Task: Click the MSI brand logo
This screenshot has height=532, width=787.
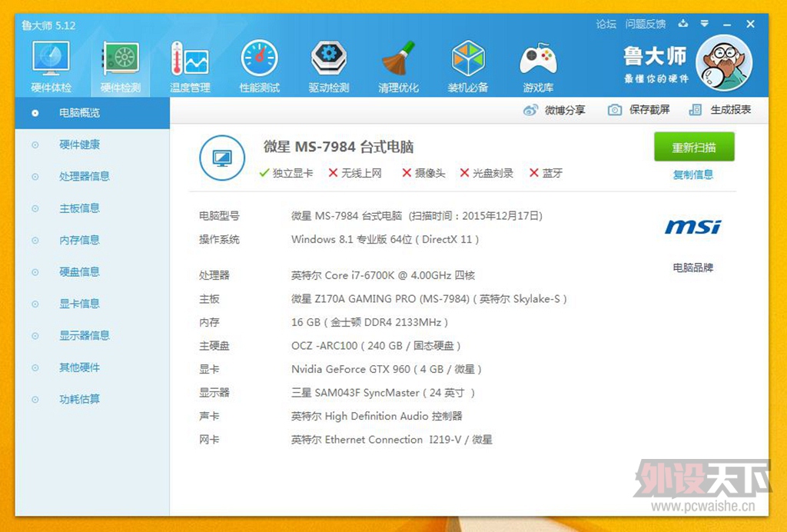Action: [693, 228]
